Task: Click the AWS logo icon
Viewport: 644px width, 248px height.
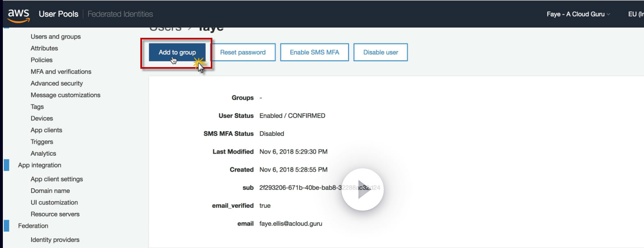Action: [19, 15]
